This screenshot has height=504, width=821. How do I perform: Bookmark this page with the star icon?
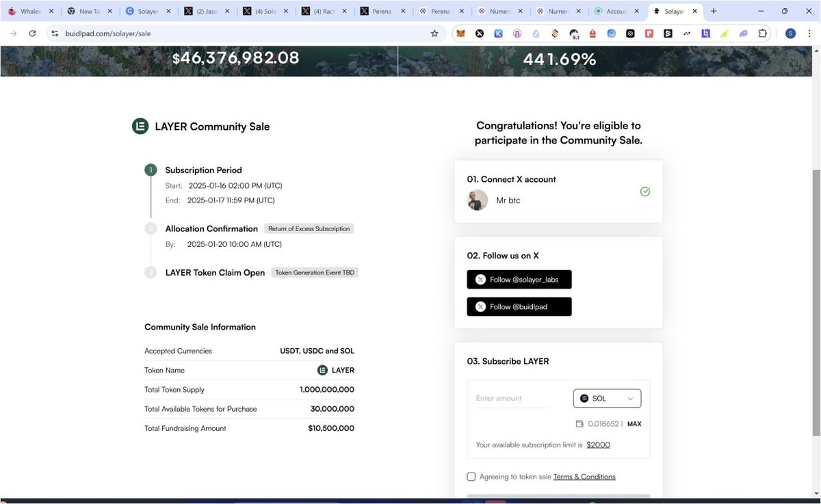(434, 34)
